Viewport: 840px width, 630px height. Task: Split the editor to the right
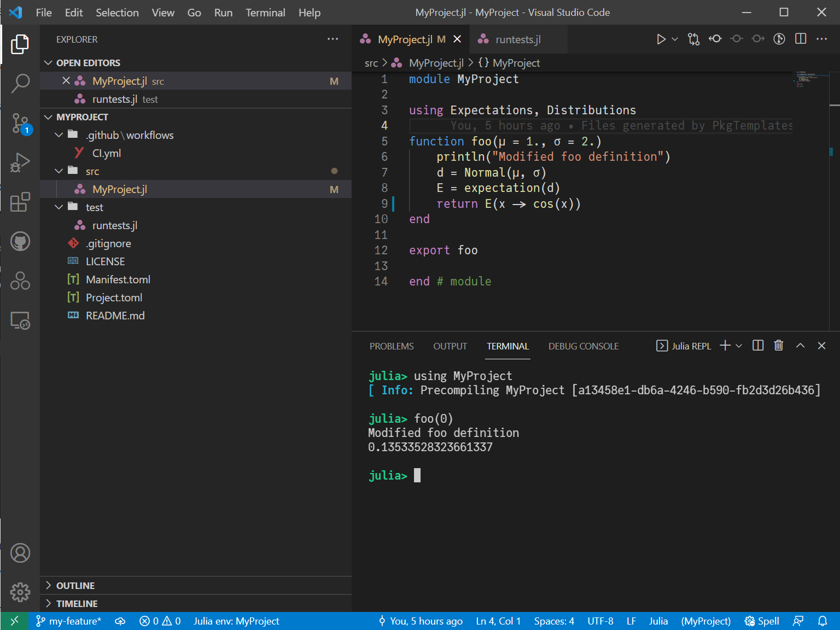801,39
